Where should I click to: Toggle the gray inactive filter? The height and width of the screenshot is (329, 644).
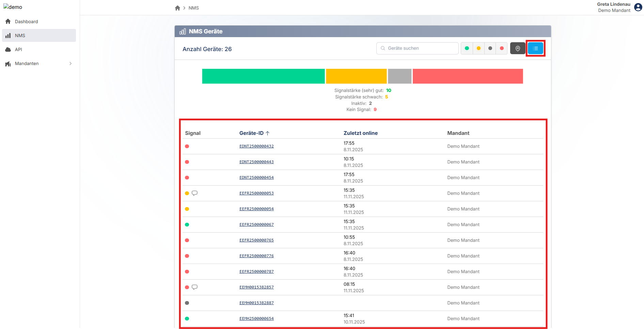(490, 48)
